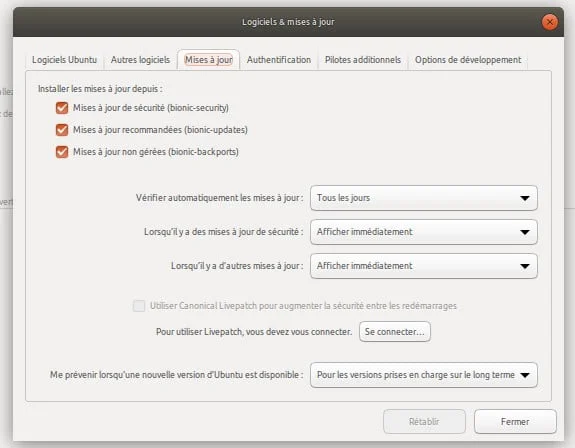
Task: Expand the other updates 'Afficher immédiatement' dropdown
Action: (424, 266)
